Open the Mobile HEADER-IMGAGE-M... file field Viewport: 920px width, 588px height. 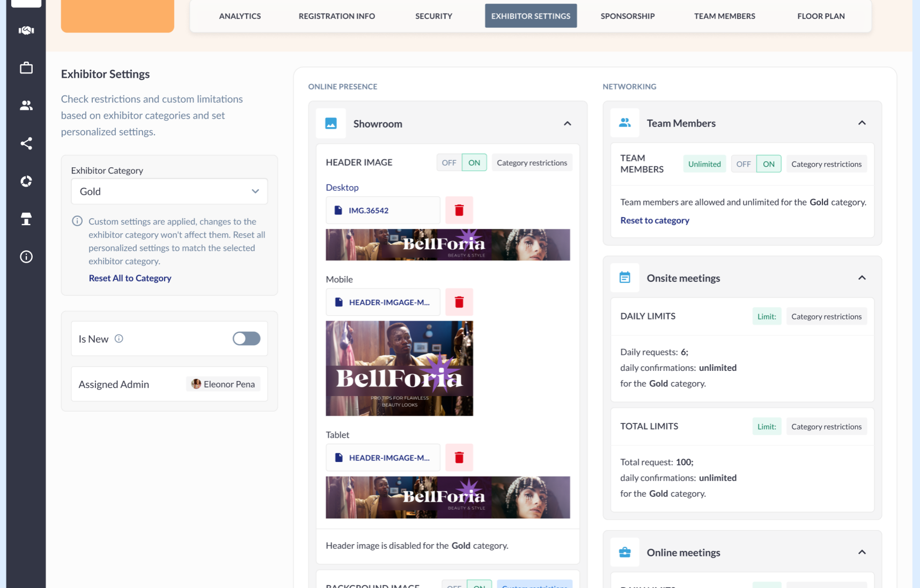coord(383,302)
